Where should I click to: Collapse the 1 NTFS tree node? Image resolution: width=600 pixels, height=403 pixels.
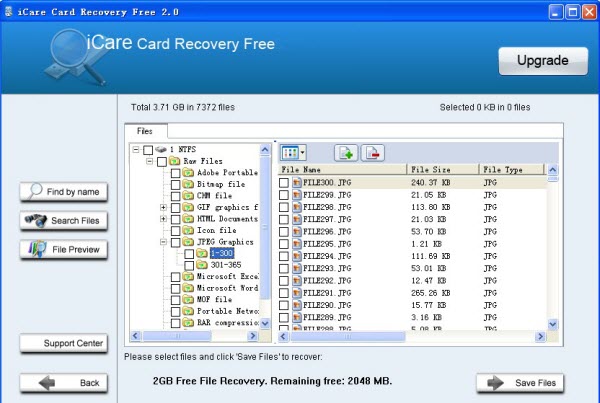[136, 149]
